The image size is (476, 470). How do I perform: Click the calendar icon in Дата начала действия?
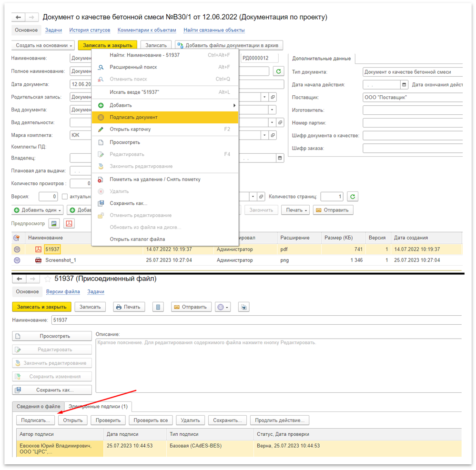pos(405,85)
